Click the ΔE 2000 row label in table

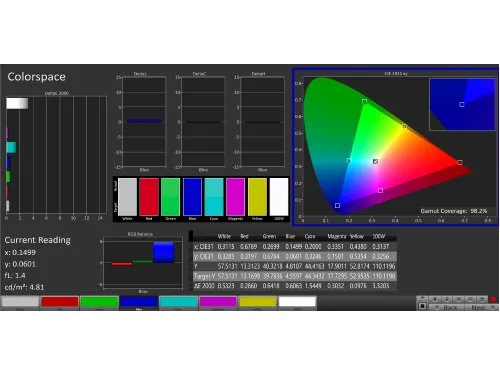pos(204,286)
